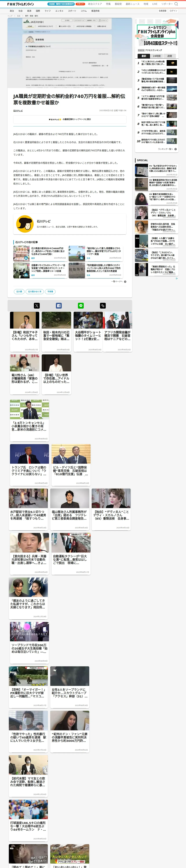
Task: Click the ad info icon below SPECIAL list
Action: point(177,278)
